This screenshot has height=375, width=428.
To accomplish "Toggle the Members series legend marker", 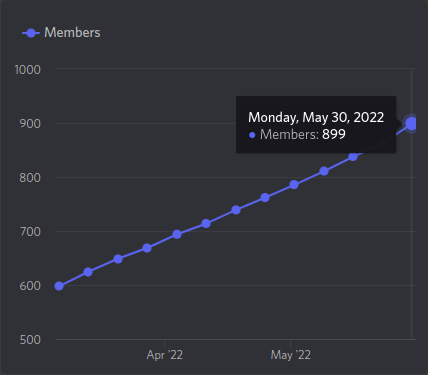I will click(31, 33).
